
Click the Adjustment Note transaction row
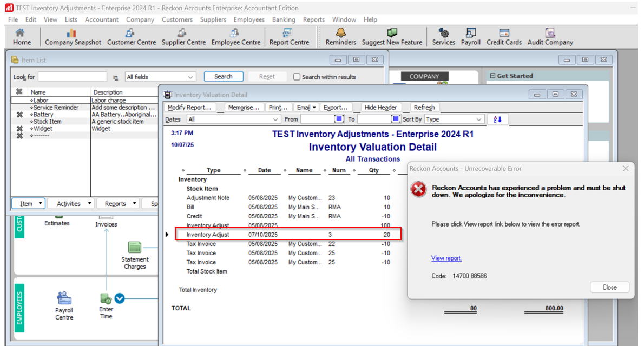[288, 198]
